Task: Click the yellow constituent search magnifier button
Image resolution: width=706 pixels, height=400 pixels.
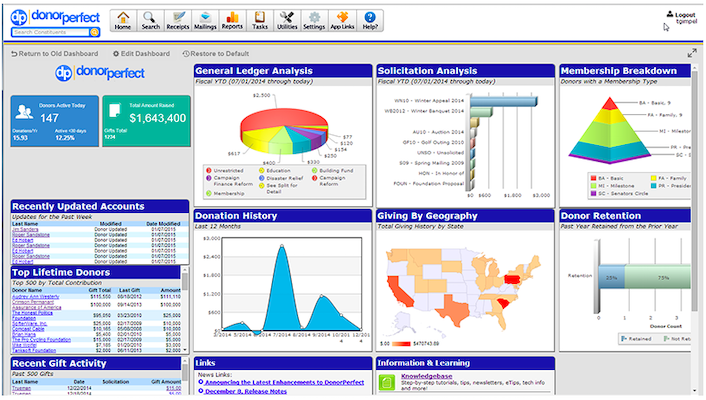Action: click(95, 32)
